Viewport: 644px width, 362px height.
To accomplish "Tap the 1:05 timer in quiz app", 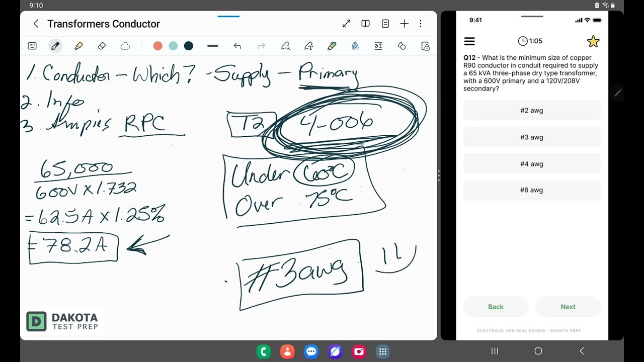I will tap(530, 41).
